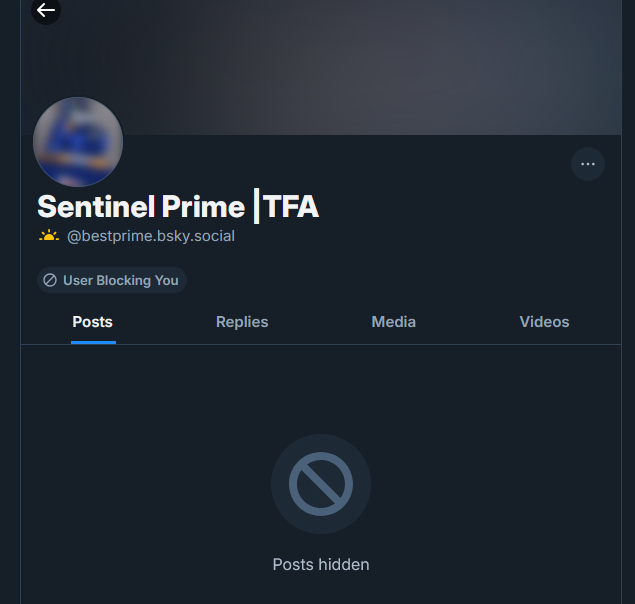The height and width of the screenshot is (604, 635).
Task: Click the blurred profile avatar picture
Action: (x=78, y=142)
